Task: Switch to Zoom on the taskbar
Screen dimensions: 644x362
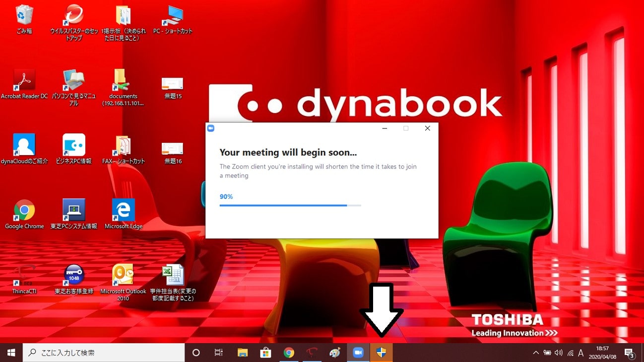Action: click(358, 353)
